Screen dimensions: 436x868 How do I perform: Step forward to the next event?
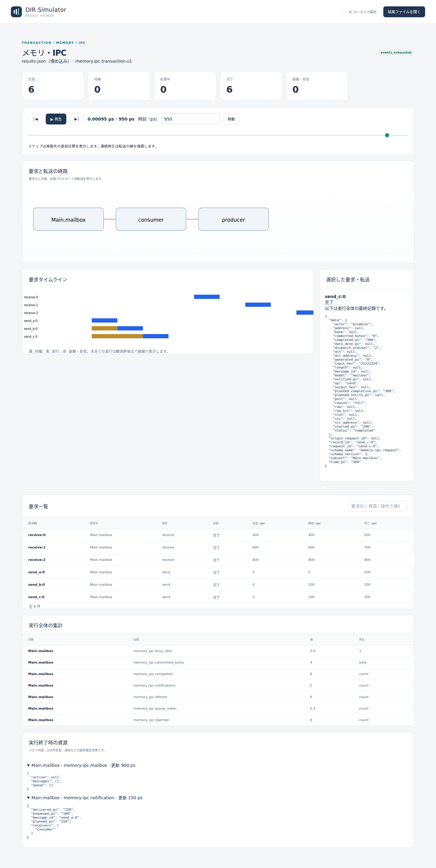[x=77, y=119]
